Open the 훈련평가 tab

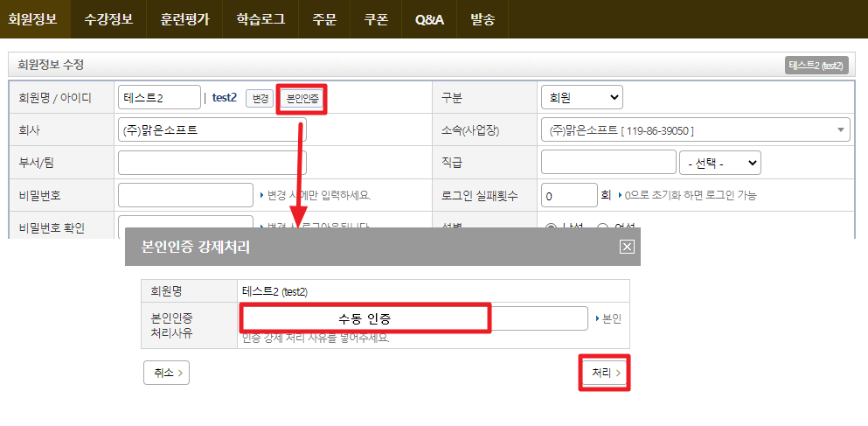(x=185, y=19)
